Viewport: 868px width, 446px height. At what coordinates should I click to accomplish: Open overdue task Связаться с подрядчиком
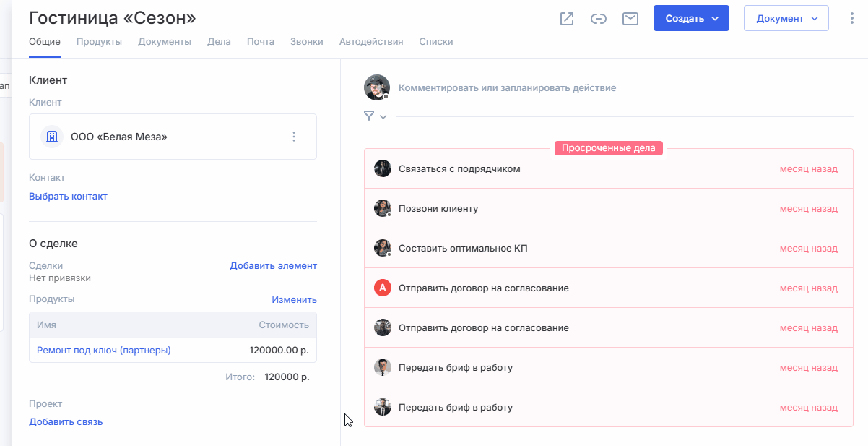459,168
